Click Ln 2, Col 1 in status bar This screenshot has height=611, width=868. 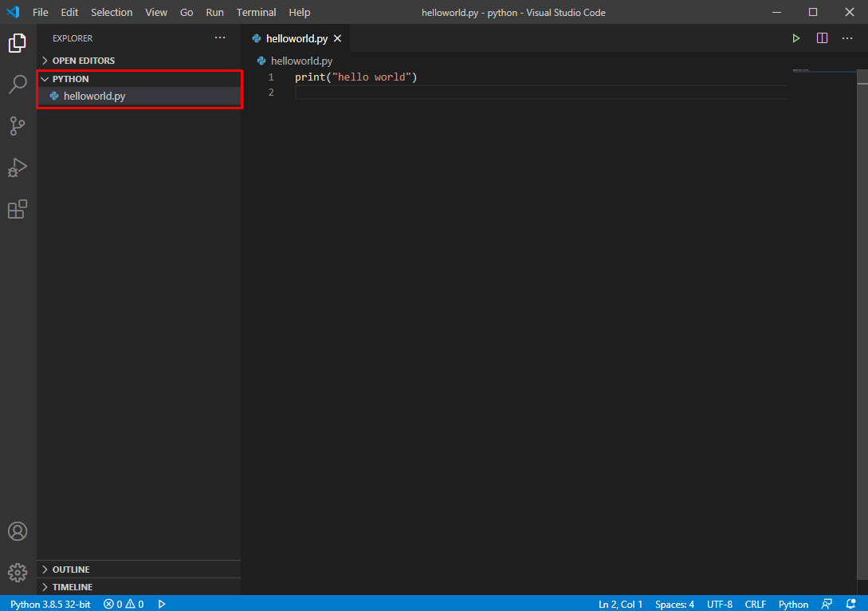[621, 604]
